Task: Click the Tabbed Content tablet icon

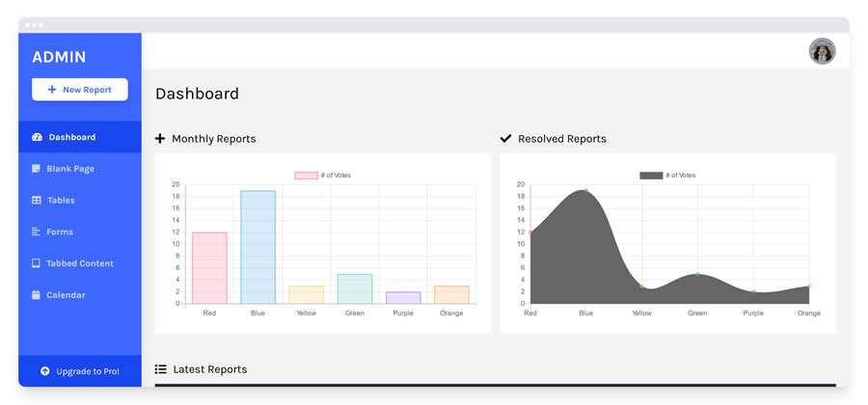Action: 36,263
